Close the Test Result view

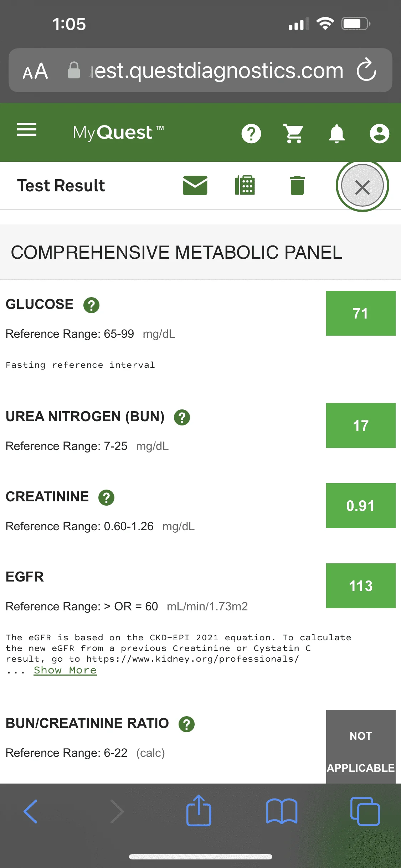[x=363, y=186]
